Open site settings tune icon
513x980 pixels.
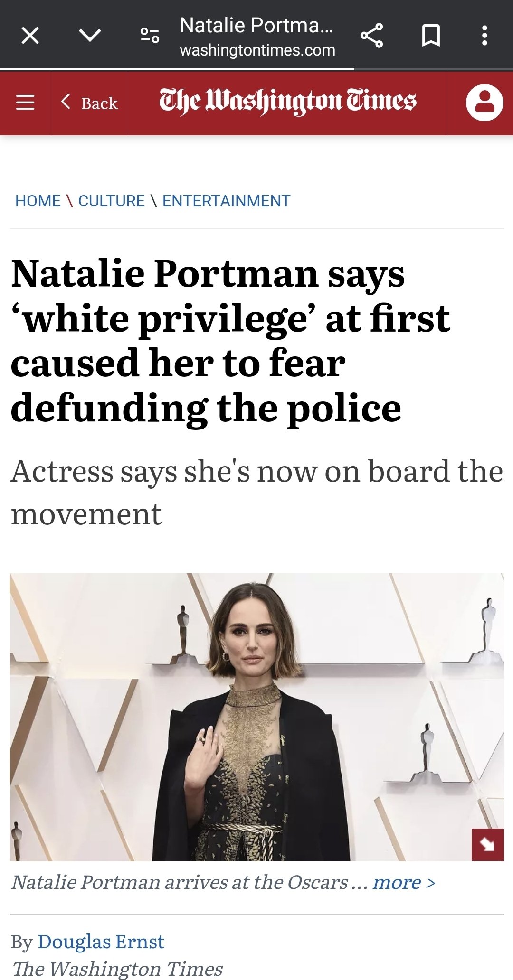pyautogui.click(x=150, y=36)
